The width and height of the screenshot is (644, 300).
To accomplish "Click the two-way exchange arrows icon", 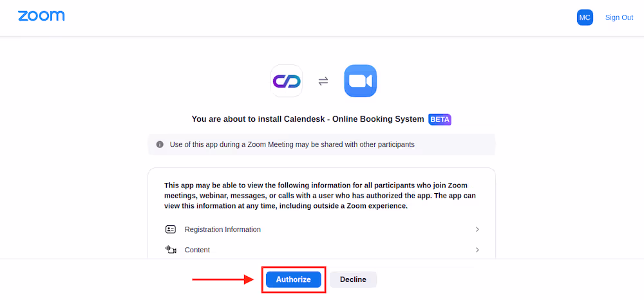I will 323,81.
